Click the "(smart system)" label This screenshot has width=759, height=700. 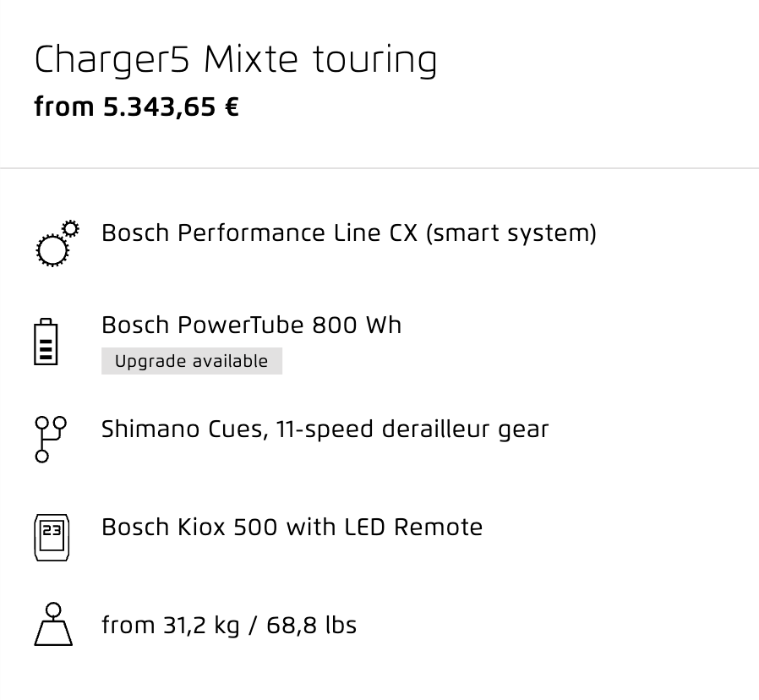pyautogui.click(x=511, y=233)
